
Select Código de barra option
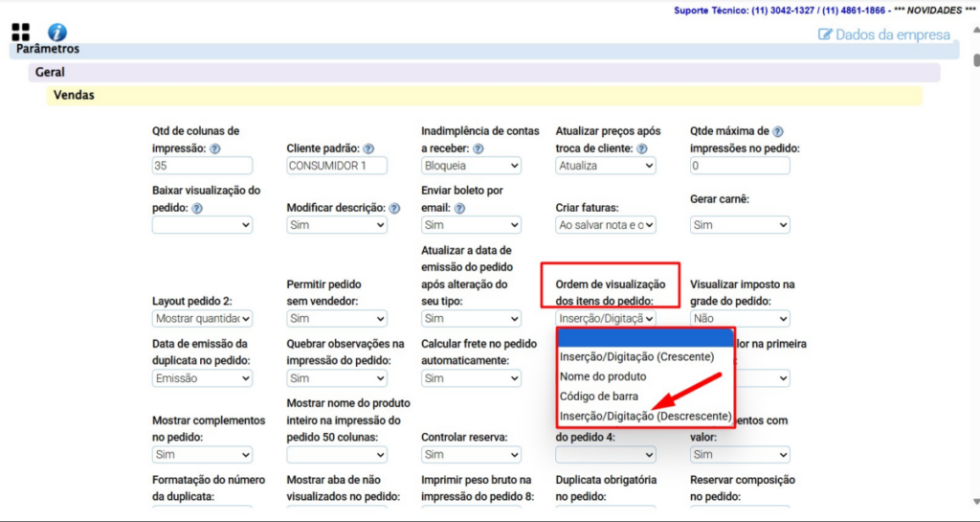coord(646,396)
